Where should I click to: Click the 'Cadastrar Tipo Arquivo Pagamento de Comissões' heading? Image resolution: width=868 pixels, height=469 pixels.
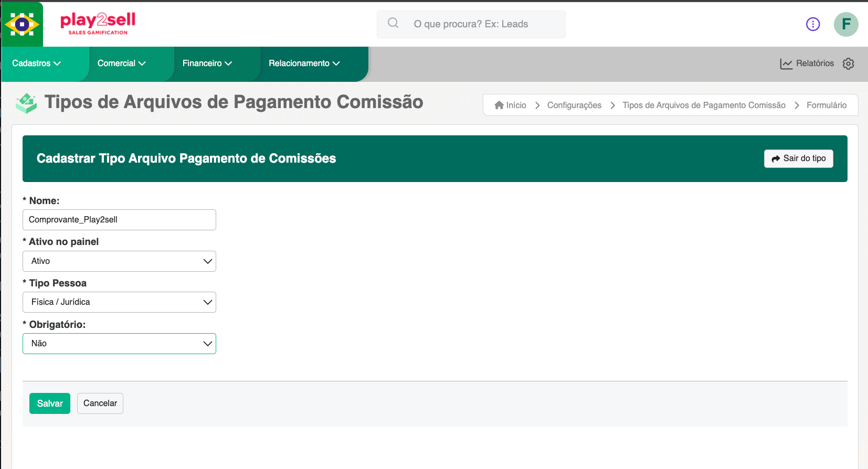186,158
